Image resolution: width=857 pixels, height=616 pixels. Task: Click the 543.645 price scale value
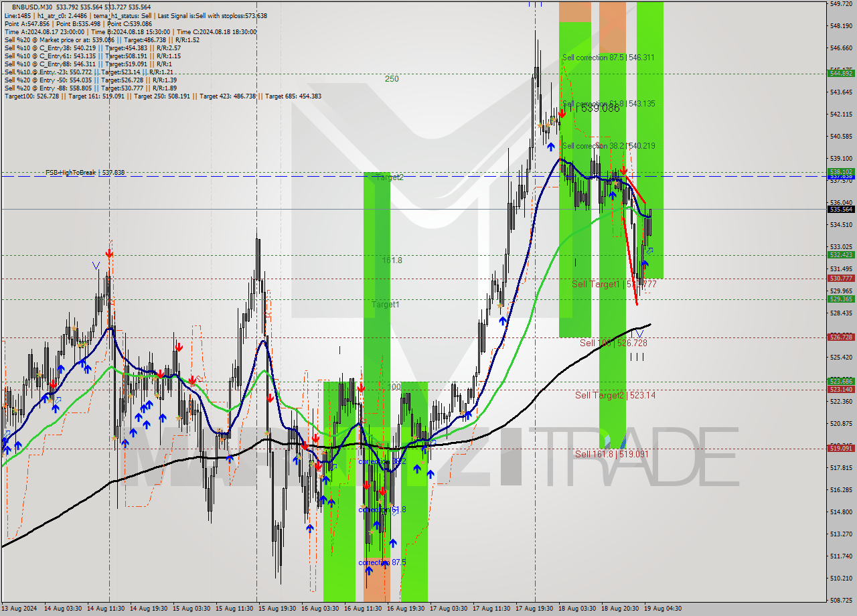pyautogui.click(x=841, y=92)
